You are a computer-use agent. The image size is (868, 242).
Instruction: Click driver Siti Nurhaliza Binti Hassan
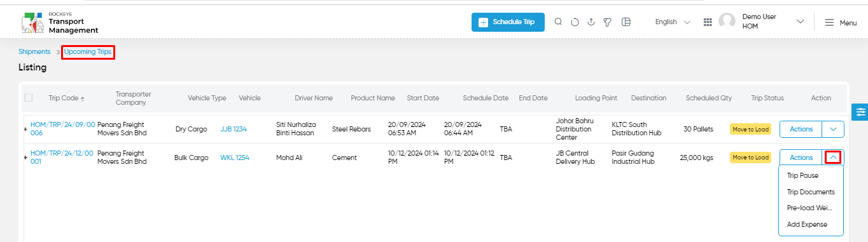[296, 129]
